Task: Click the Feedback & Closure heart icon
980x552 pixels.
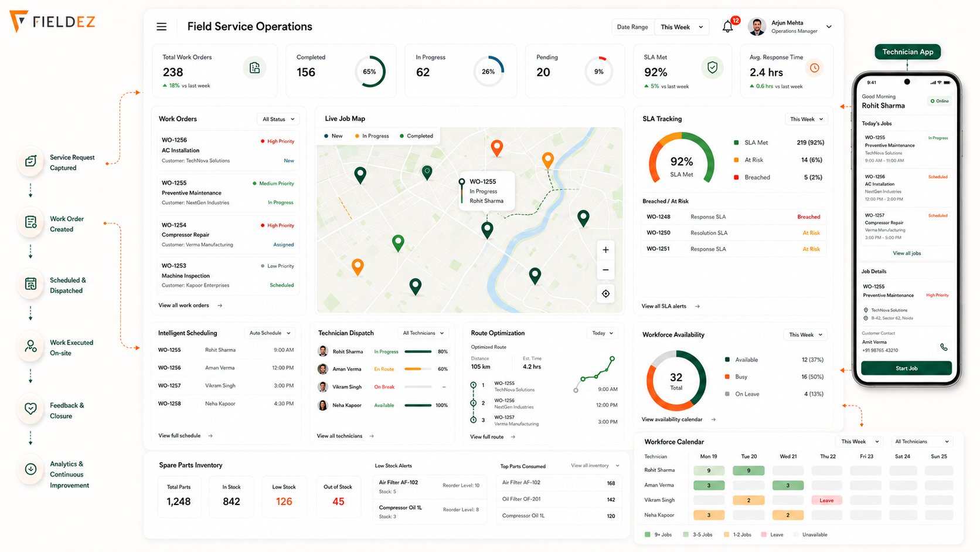Action: [31, 408]
